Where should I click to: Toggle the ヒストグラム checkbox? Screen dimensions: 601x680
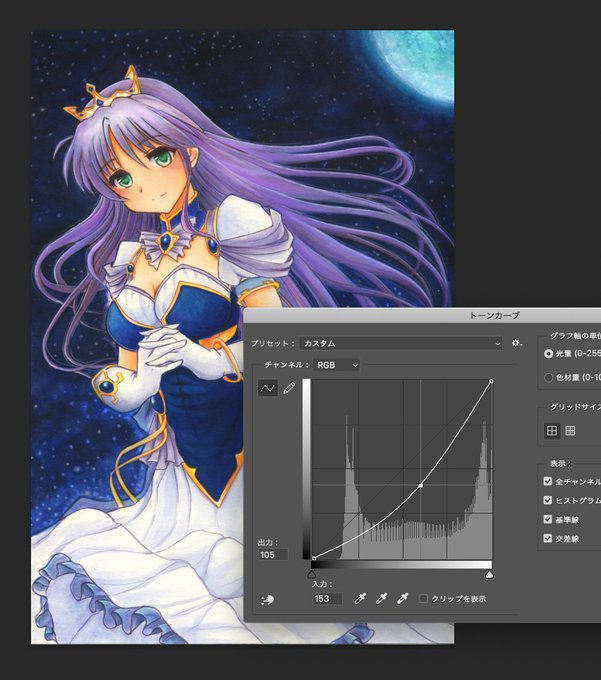[548, 500]
